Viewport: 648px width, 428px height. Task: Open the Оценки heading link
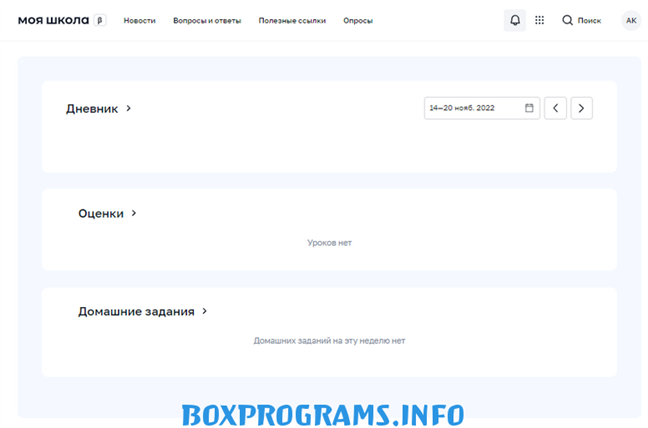(101, 213)
